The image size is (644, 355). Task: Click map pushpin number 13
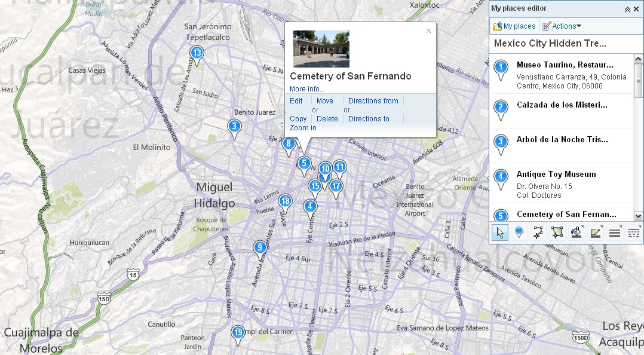[x=197, y=53]
